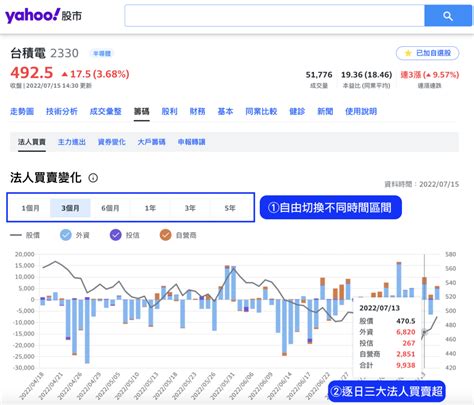Toggle the 自營商 series checkbox

(x=165, y=235)
